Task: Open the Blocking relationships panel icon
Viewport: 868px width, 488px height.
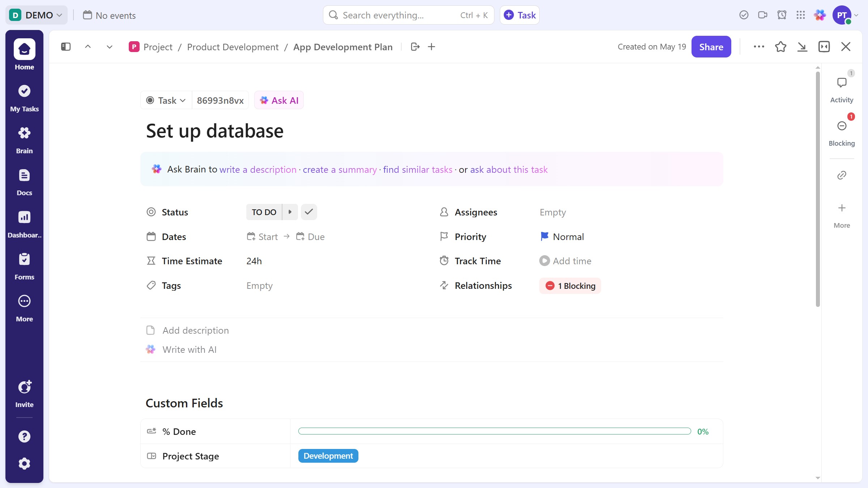Action: 842,126
